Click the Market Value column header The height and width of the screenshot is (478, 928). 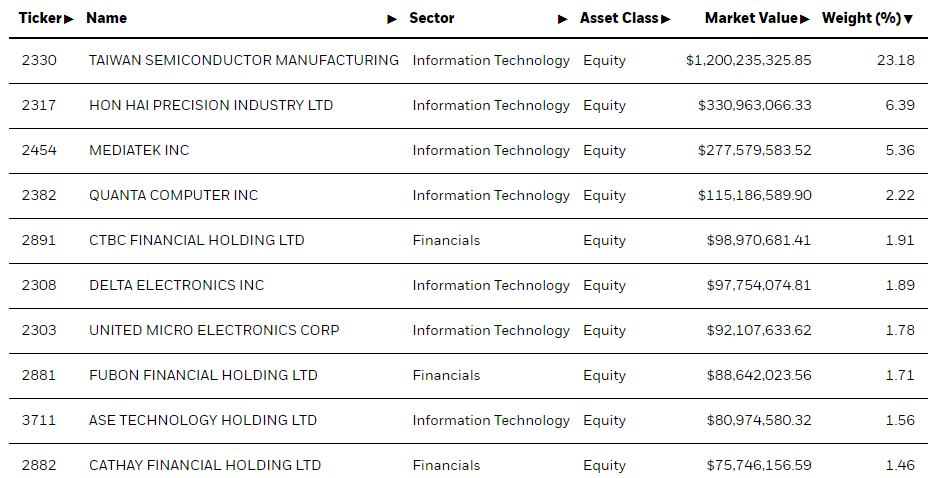pos(752,18)
